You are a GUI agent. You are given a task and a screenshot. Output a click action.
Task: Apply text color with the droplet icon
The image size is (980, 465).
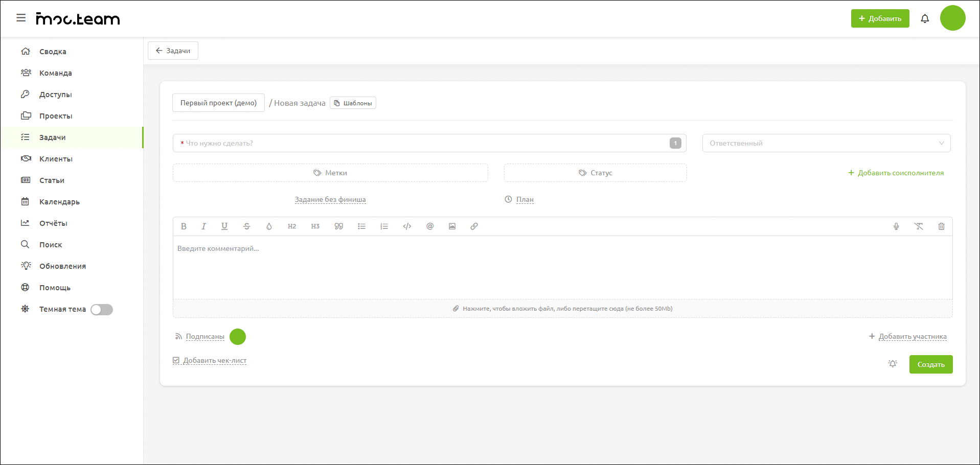[x=269, y=226]
